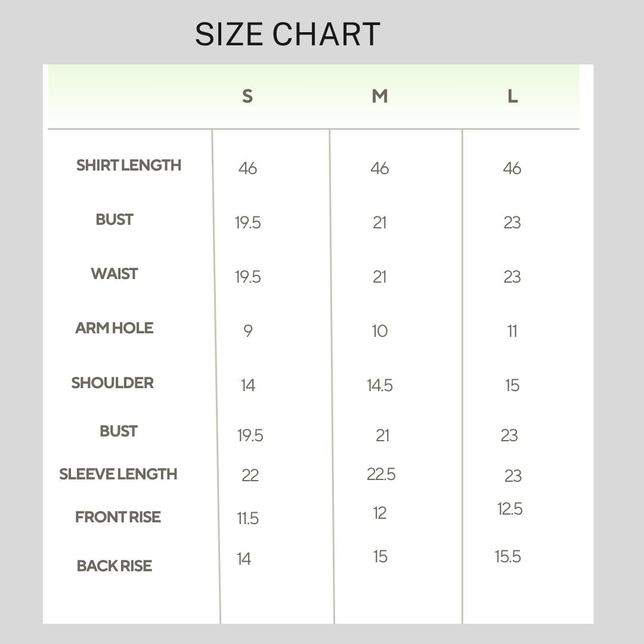Click the SHIRT LENGTH row label
The width and height of the screenshot is (644, 644).
129,165
